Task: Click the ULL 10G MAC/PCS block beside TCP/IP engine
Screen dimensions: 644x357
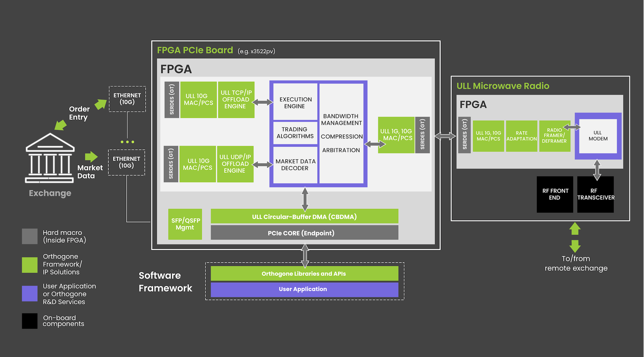Action: tap(198, 99)
